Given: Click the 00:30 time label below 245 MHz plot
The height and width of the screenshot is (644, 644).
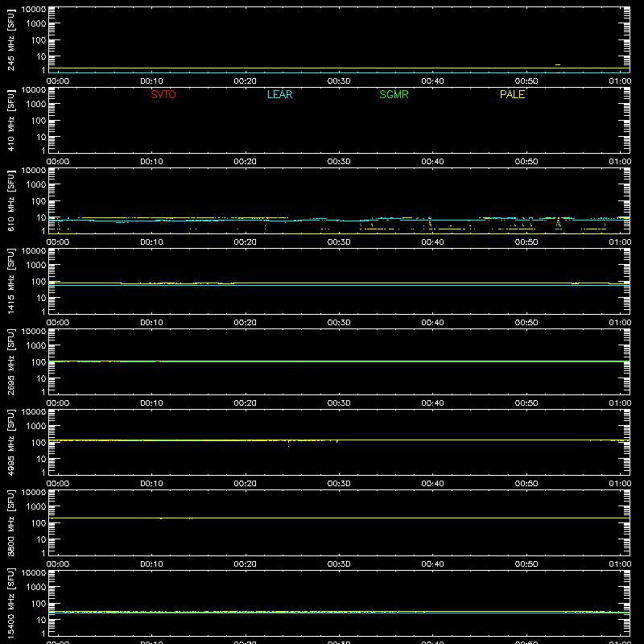Looking at the screenshot, I should [x=339, y=81].
